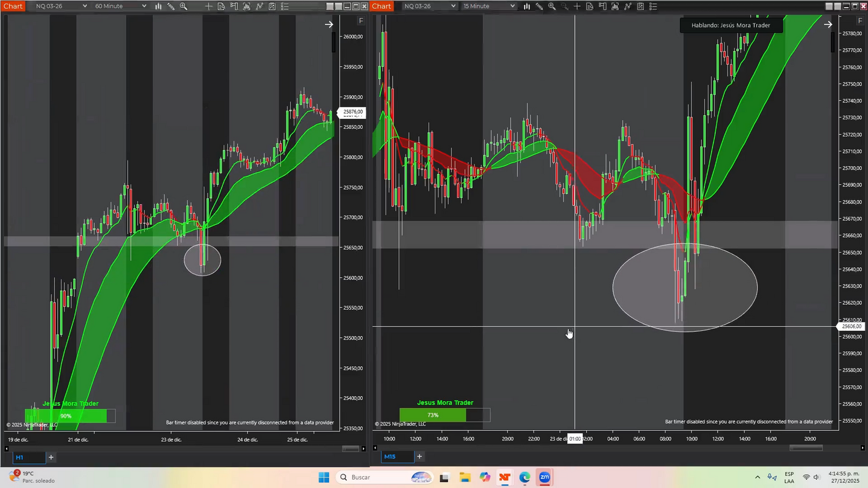The width and height of the screenshot is (868, 488).
Task: Click the Zoom In magnifier on the 15 Minute chart
Action: tap(551, 6)
